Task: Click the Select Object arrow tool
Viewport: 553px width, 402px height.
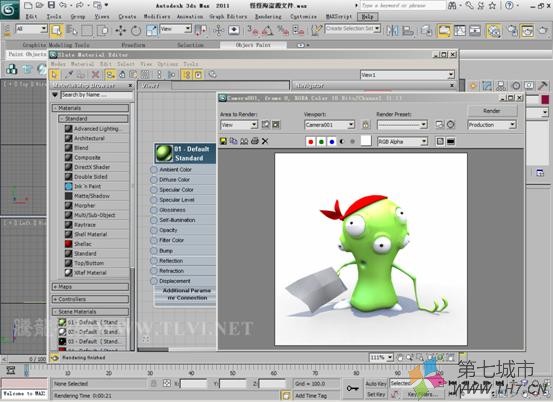Action: point(56,31)
